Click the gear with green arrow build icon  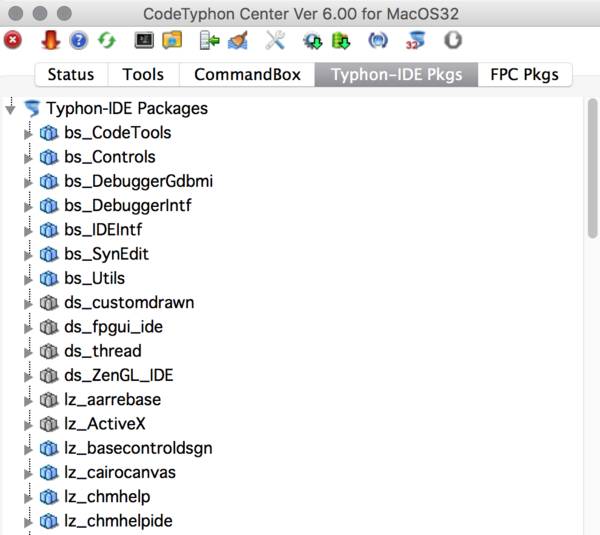[x=313, y=41]
